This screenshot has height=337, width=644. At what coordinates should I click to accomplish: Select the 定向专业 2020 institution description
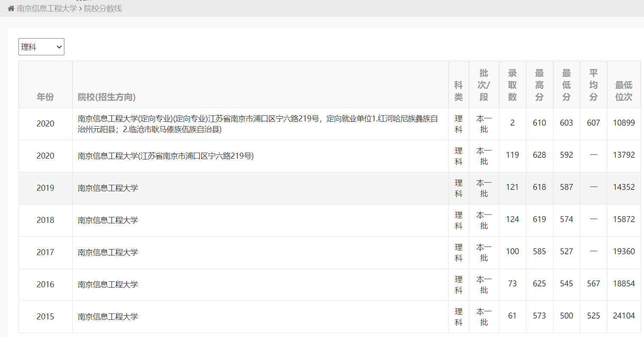click(x=258, y=124)
